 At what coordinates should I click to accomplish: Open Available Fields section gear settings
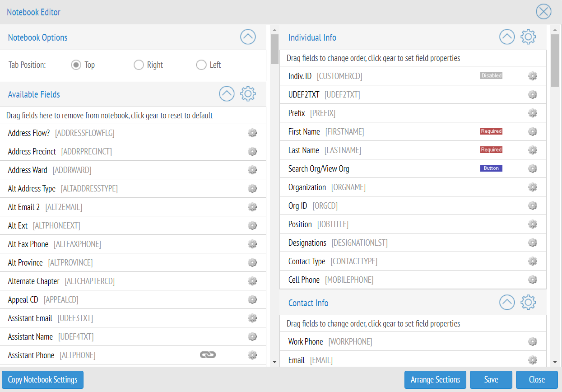[x=248, y=94]
